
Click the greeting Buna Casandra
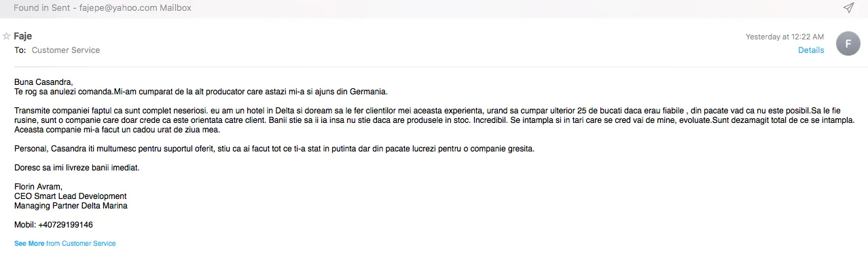(43, 82)
